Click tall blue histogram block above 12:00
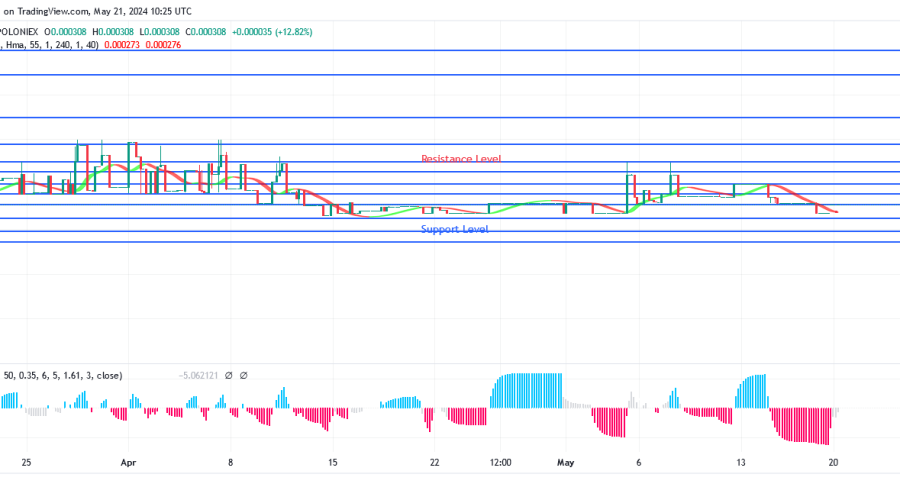 point(526,390)
